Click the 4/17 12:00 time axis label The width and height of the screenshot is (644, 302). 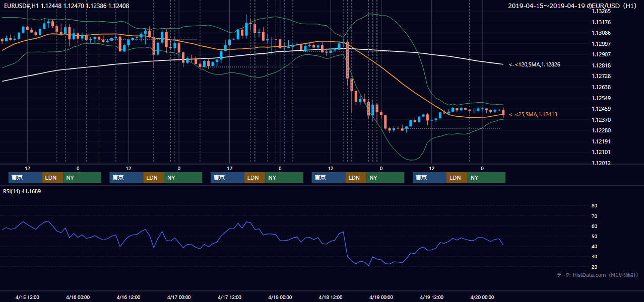[230, 297]
